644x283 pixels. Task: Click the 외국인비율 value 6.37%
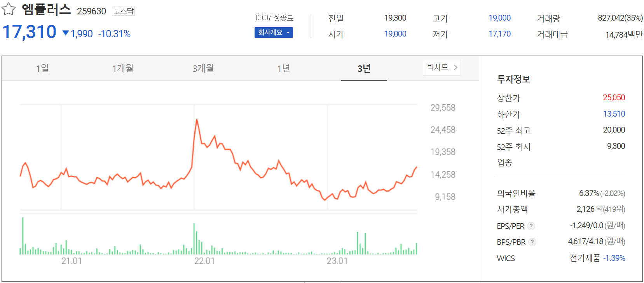[589, 193]
